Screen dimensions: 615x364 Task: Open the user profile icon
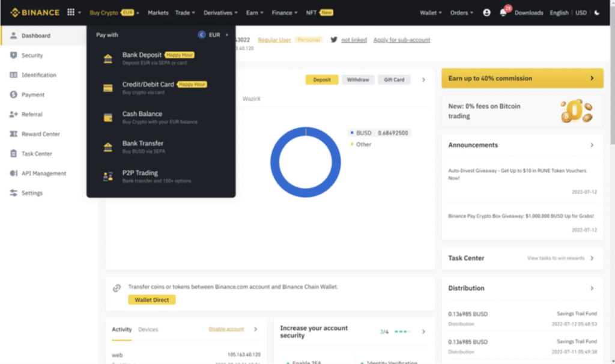point(486,13)
